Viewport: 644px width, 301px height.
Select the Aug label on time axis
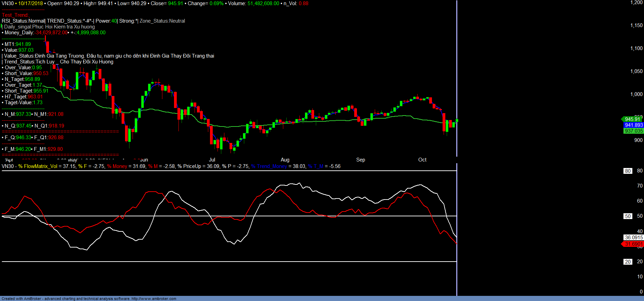tap(285, 160)
